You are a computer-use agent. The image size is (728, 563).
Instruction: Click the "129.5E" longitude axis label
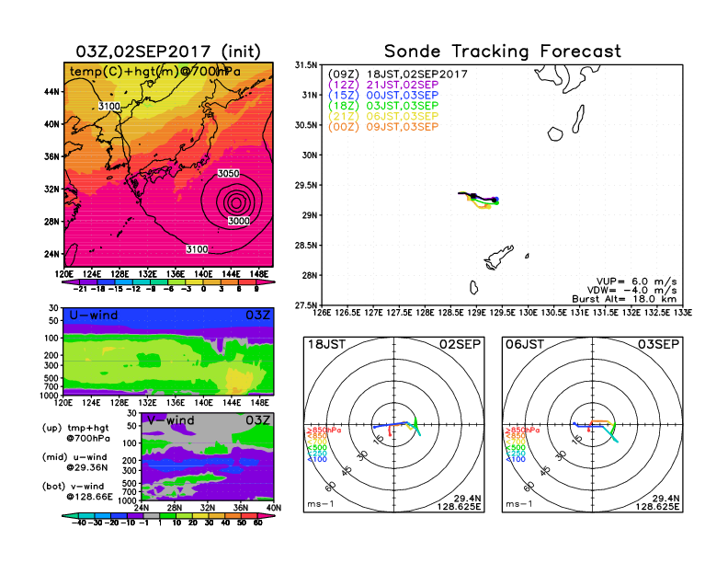tap(503, 313)
